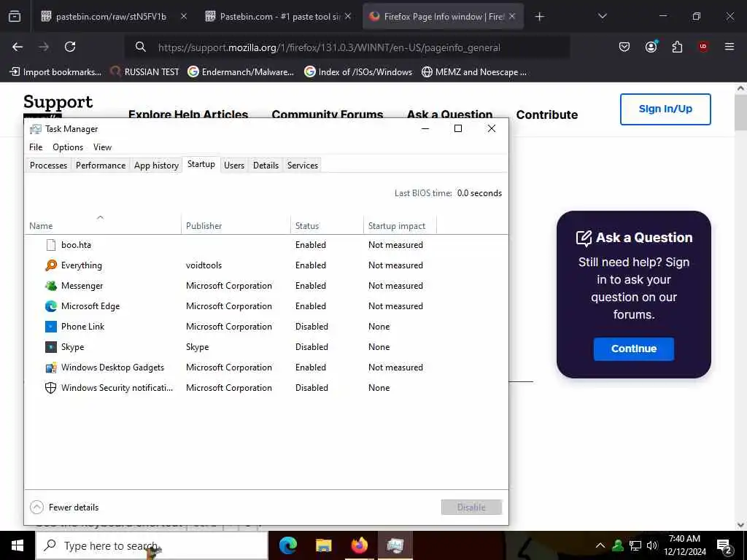747x560 pixels.
Task: Open Task Manager File menu
Action: 36,147
